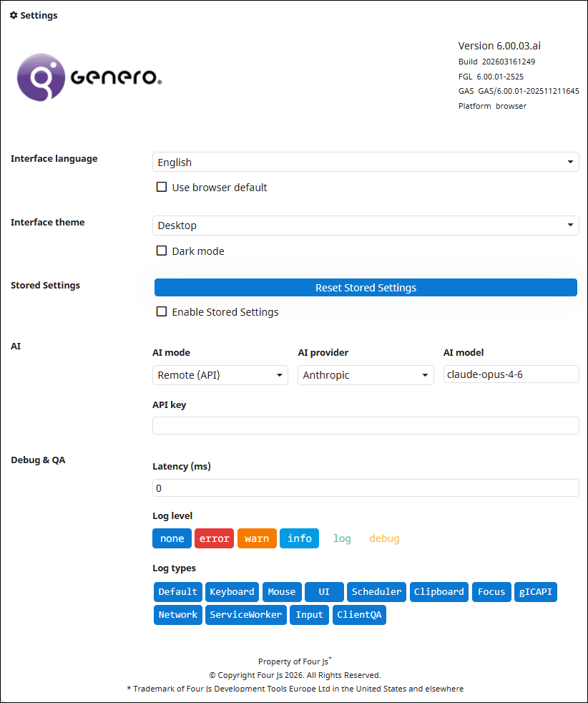Image resolution: width=588 pixels, height=703 pixels.
Task: Click the Latency (ms) input field
Action: click(366, 488)
